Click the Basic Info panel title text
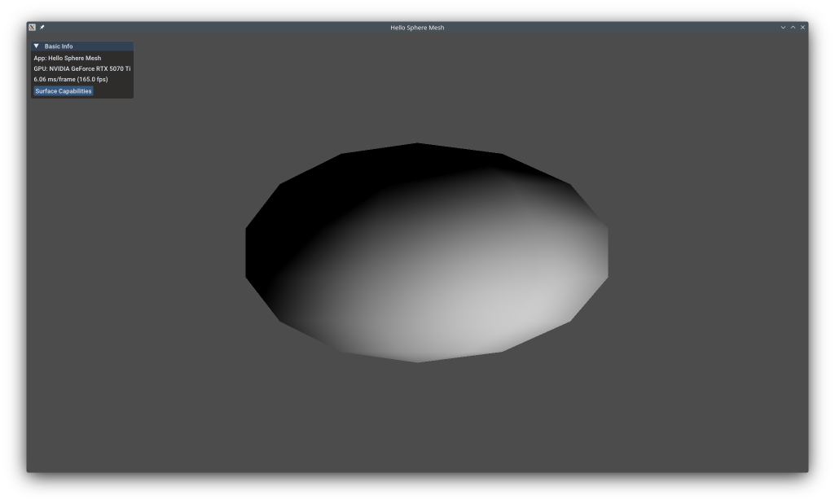Image resolution: width=835 pixels, height=504 pixels. 59,46
